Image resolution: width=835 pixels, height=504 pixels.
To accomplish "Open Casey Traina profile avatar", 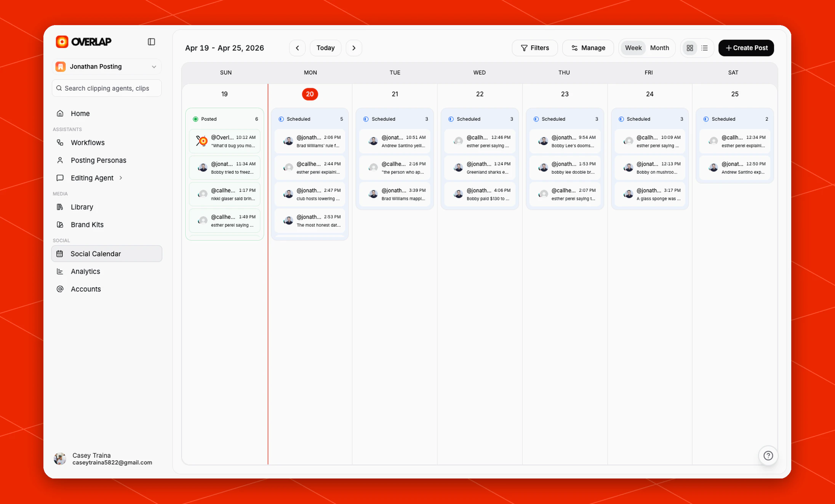I will point(60,459).
